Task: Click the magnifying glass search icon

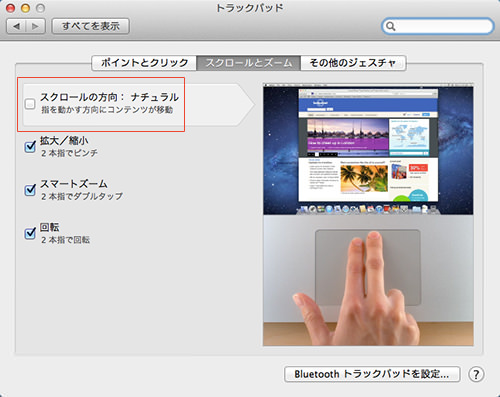Action: tap(391, 26)
